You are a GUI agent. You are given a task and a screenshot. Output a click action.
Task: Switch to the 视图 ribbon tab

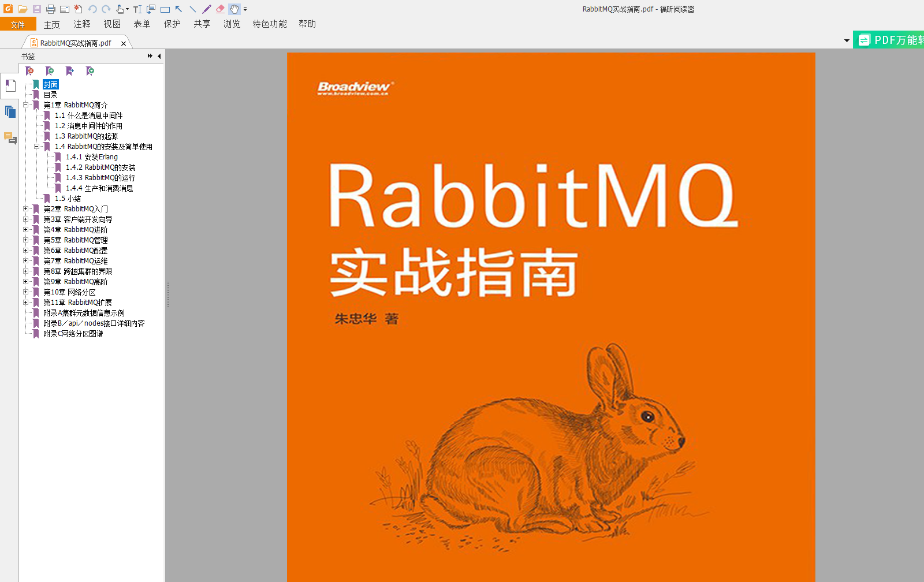point(112,24)
